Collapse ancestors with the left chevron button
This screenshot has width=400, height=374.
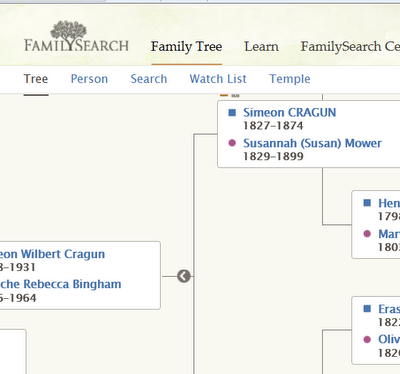[184, 276]
